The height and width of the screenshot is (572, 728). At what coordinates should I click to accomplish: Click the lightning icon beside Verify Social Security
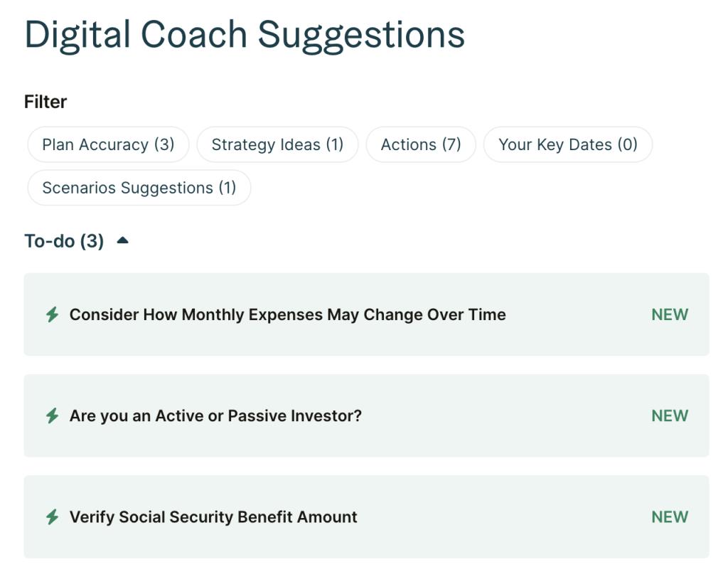click(x=53, y=517)
